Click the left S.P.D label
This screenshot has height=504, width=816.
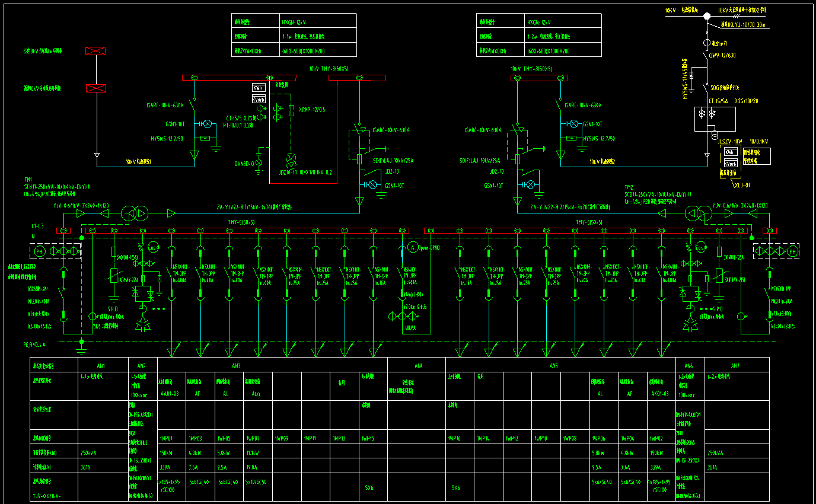click(x=113, y=310)
